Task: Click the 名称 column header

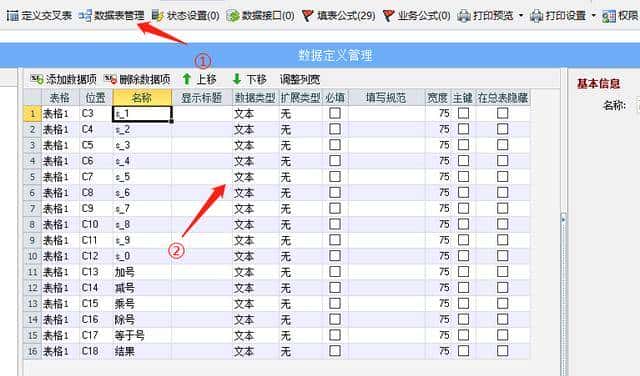Action: point(142,98)
